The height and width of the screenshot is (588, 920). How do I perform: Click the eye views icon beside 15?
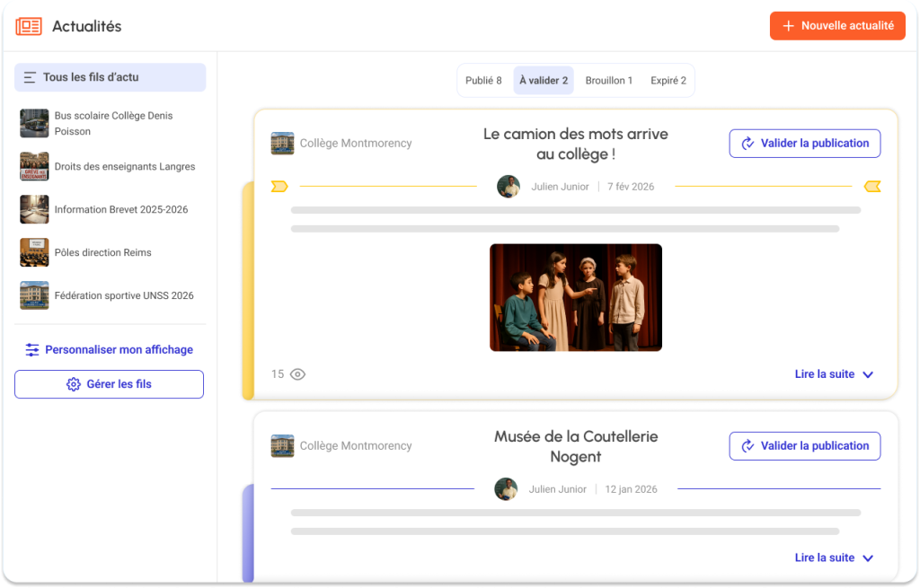(x=297, y=374)
